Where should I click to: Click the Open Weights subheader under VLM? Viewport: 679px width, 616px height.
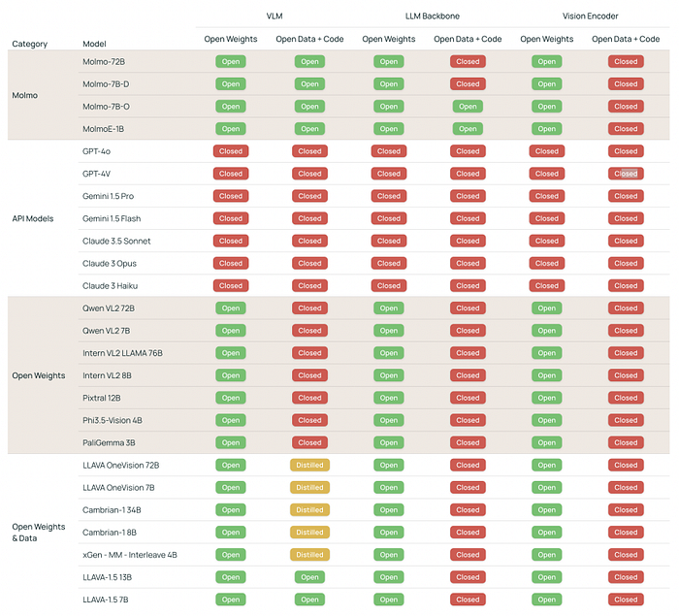(x=231, y=39)
